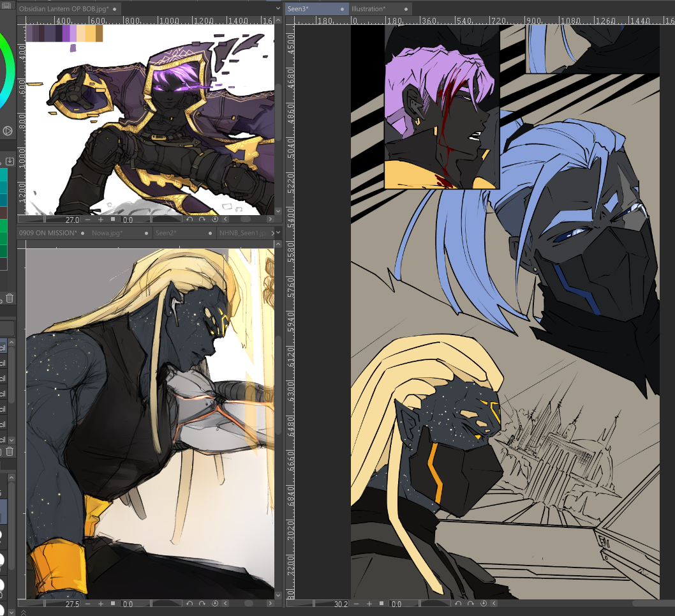Screen dimensions: 675x616
Task: Zoom in on Obsidian Lantern canvas
Action: [x=101, y=219]
